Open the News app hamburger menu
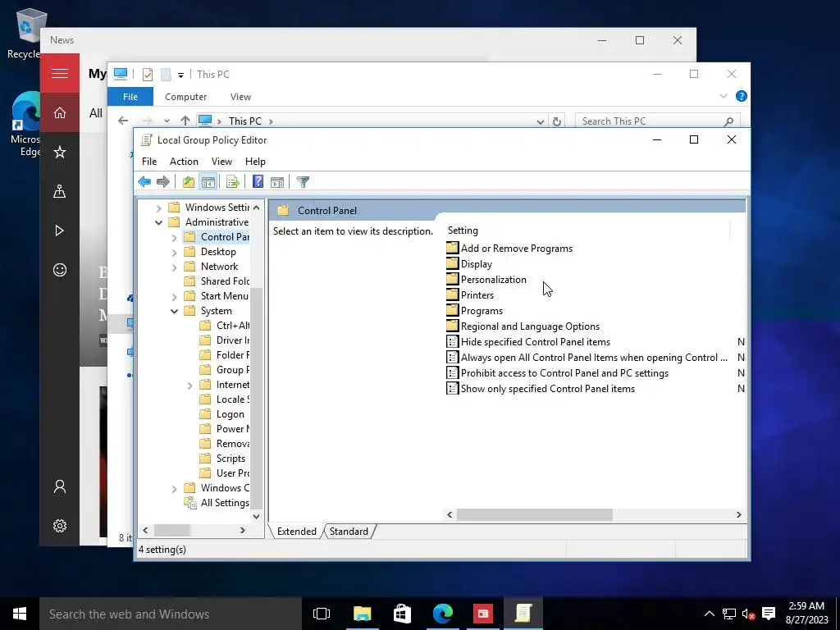 [59, 73]
